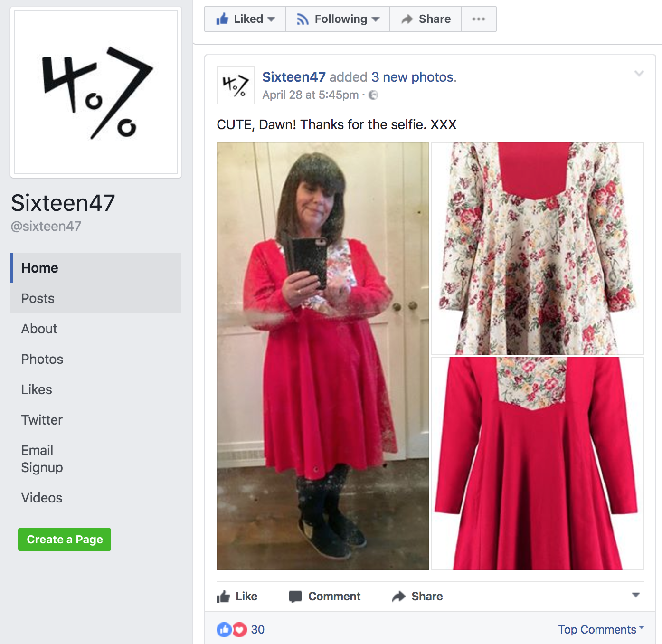Like the post using the Like button
The width and height of the screenshot is (662, 644).
click(x=237, y=597)
